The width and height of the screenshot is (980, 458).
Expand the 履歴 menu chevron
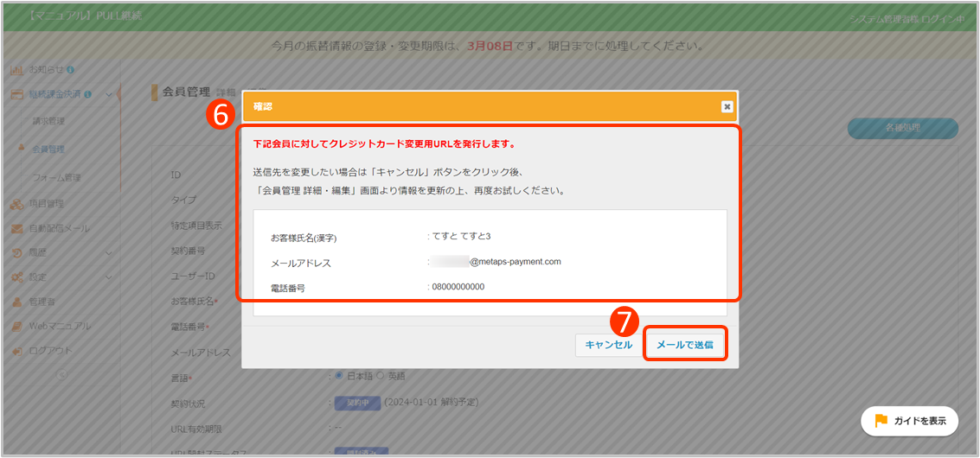(x=108, y=253)
